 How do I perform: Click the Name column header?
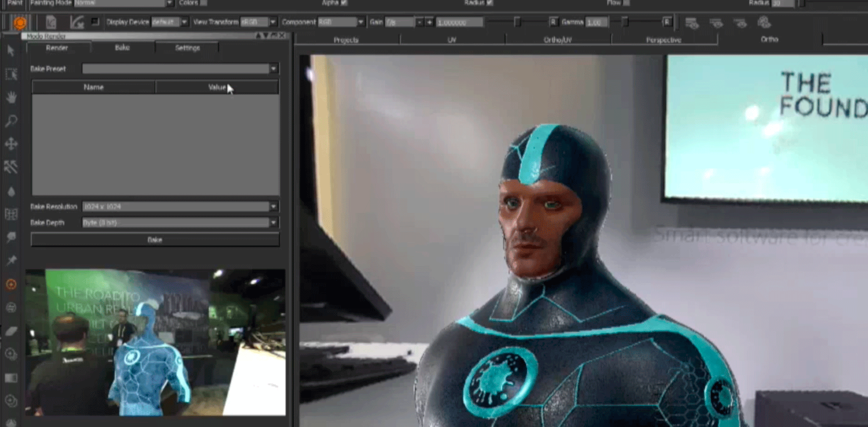(94, 87)
